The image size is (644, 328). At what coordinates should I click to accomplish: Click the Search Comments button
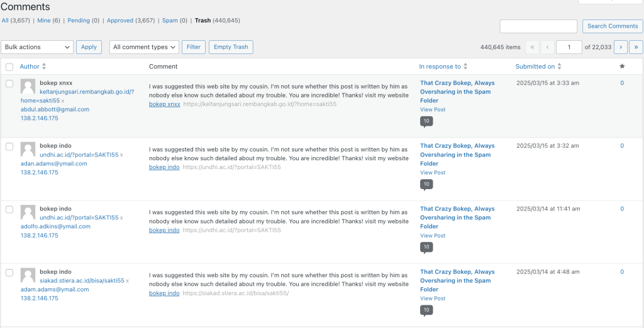[x=613, y=26]
